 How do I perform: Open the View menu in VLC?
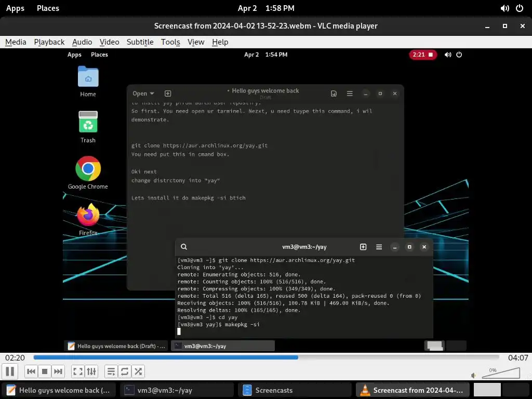click(196, 42)
